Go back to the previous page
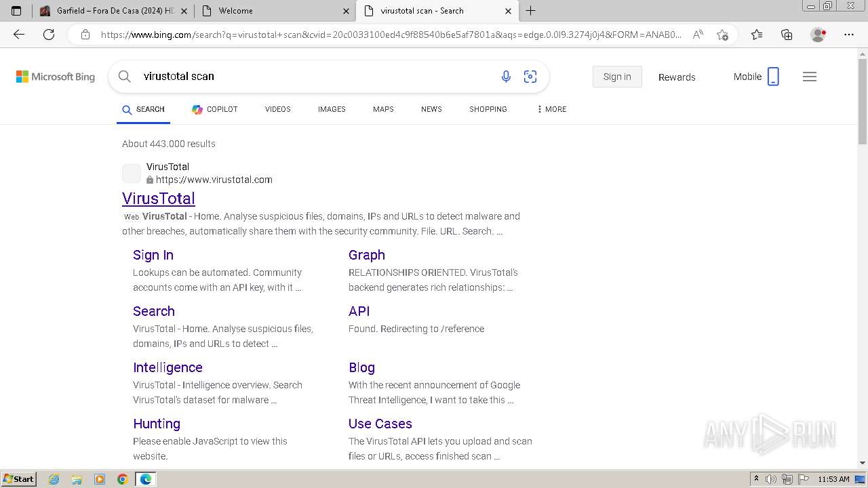868x488 pixels. pyautogui.click(x=19, y=35)
